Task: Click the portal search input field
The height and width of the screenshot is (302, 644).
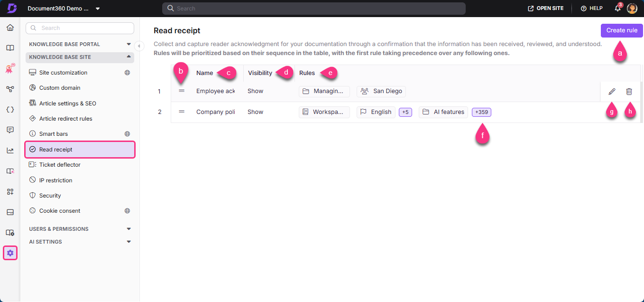Action: point(313,8)
